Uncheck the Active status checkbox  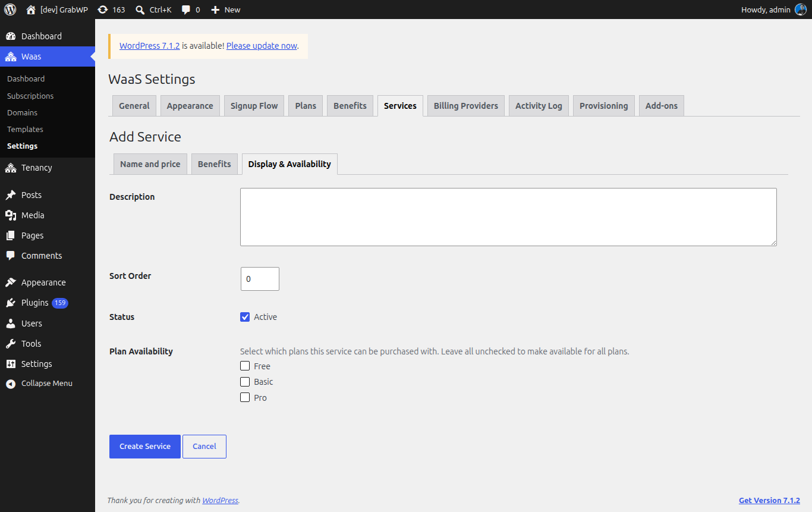click(x=245, y=317)
